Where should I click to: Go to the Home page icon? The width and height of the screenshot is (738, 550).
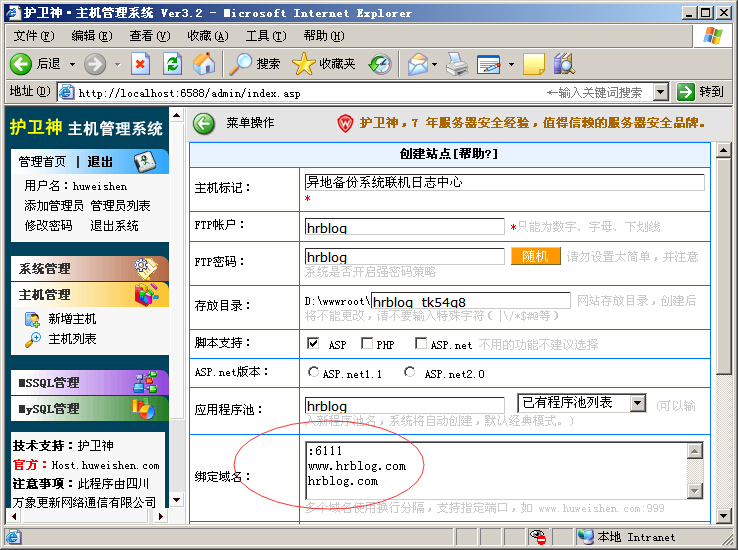pos(204,64)
